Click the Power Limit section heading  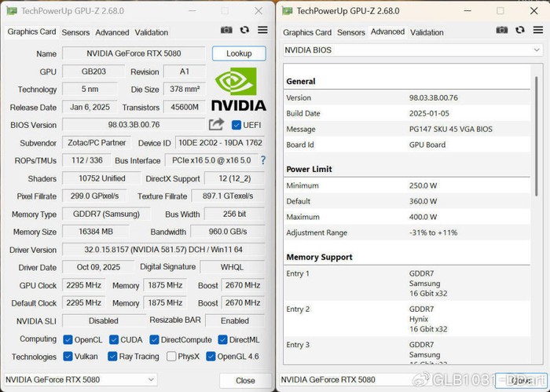tap(309, 169)
